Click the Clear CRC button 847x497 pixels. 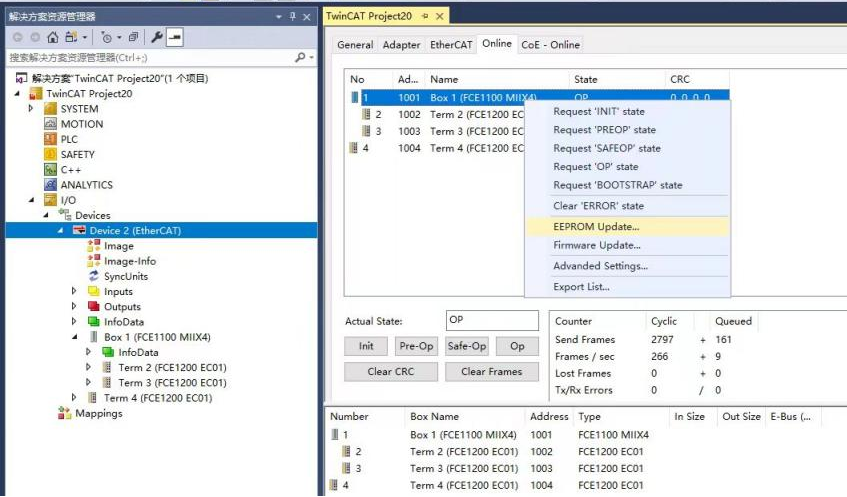[391, 372]
